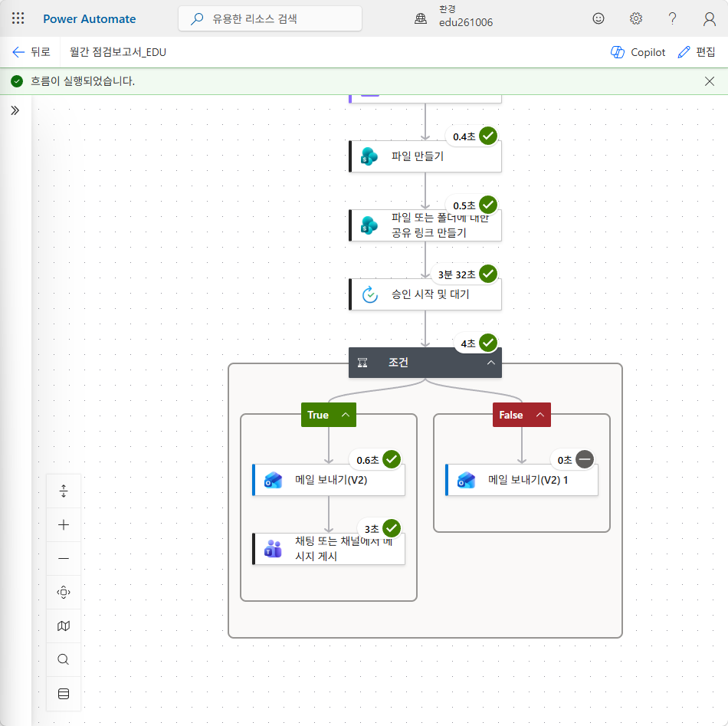Click the help question mark icon
728x726 pixels.
click(672, 18)
